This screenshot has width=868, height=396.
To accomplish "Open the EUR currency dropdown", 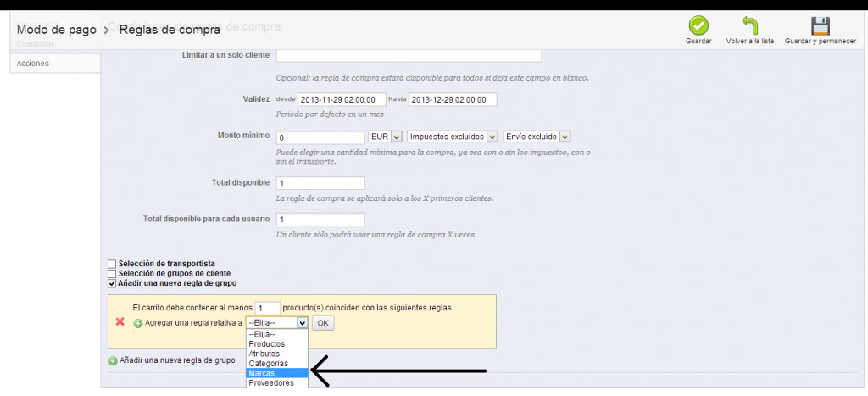I will pyautogui.click(x=385, y=137).
